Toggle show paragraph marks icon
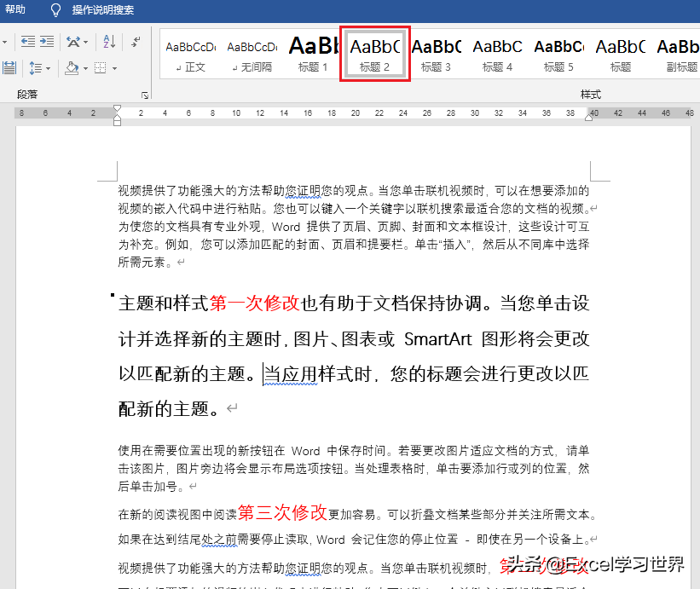700x589 pixels. 135,41
